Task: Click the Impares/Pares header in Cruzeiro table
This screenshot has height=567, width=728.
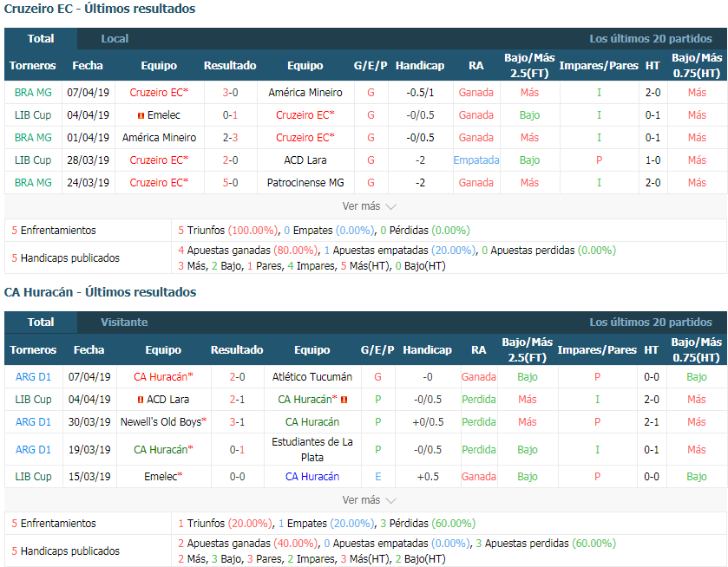Action: coord(599,65)
